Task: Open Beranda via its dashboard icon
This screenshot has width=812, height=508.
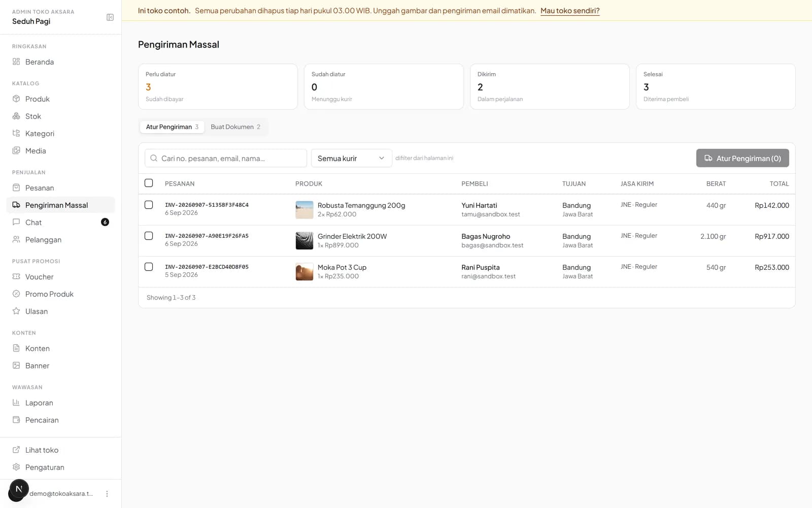Action: click(x=16, y=61)
